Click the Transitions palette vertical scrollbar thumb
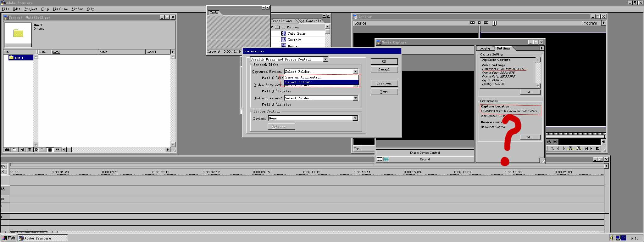Screen dimensions: 644x242 coord(328,32)
